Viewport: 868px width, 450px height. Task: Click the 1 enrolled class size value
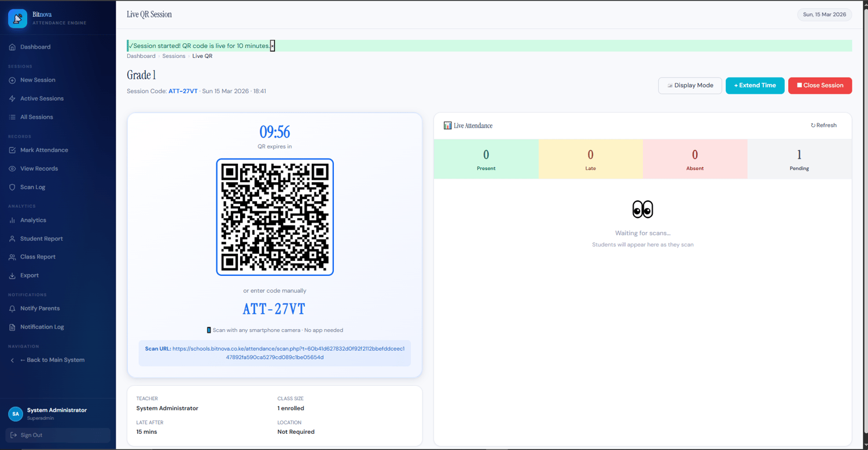tap(291, 408)
